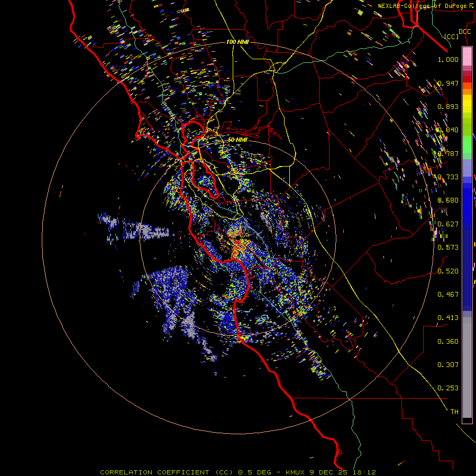Image resolution: width=476 pixels, height=476 pixels.
Task: Click the 100 NMI range ring label
Action: click(x=237, y=42)
